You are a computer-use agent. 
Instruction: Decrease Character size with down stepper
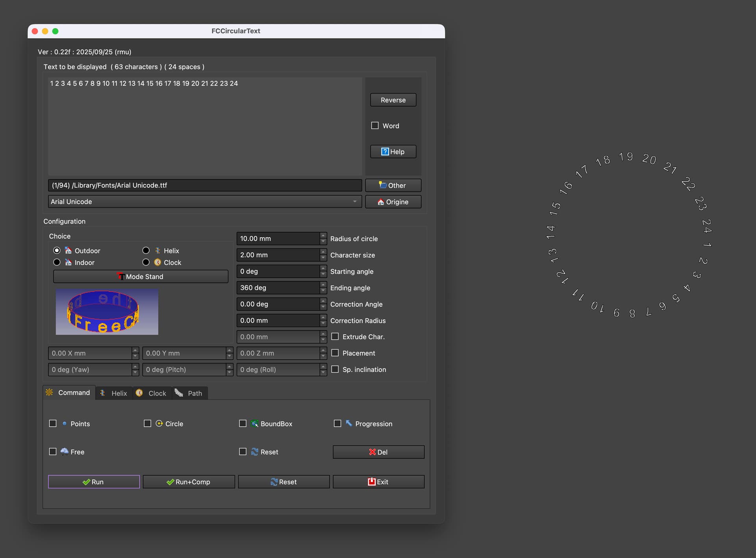point(323,258)
